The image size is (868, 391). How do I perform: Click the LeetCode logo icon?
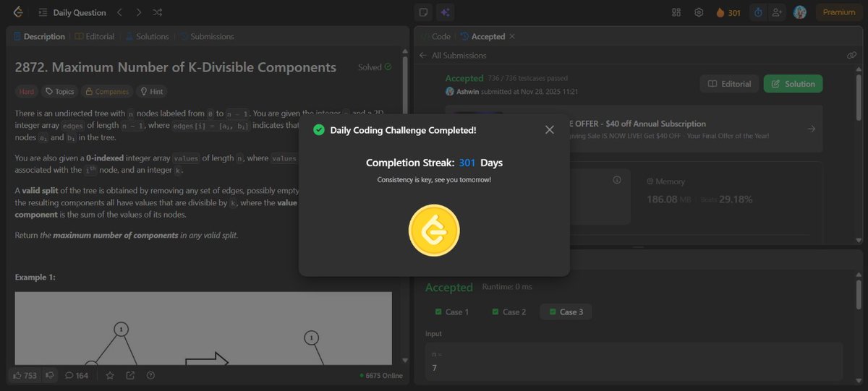tap(17, 12)
